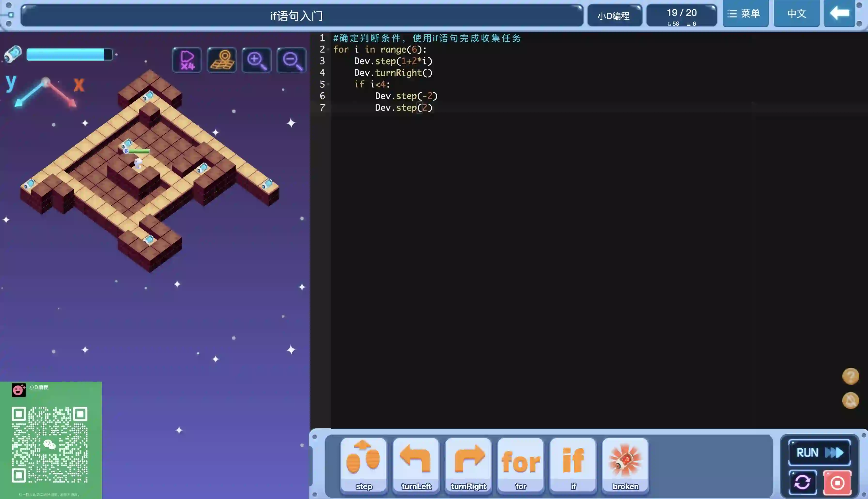Click the refresh/reset code icon

803,483
